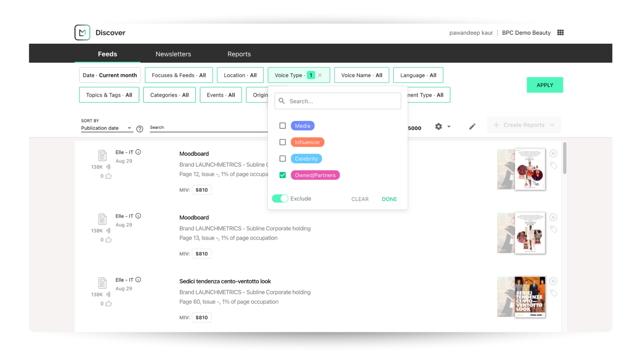Check the Media voice type checkbox
This screenshot has width=644, height=361.
coord(283,126)
